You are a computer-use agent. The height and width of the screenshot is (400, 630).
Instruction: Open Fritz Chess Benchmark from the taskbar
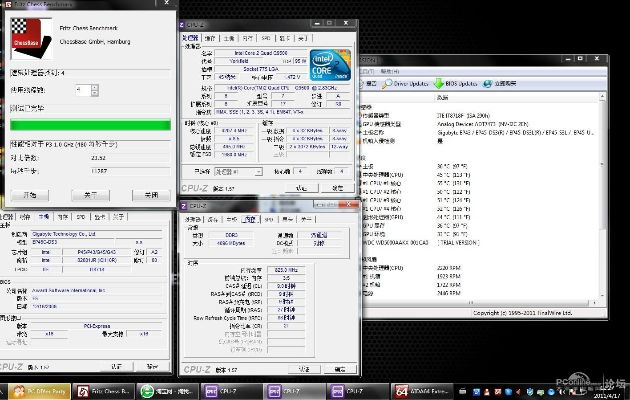tap(104, 391)
